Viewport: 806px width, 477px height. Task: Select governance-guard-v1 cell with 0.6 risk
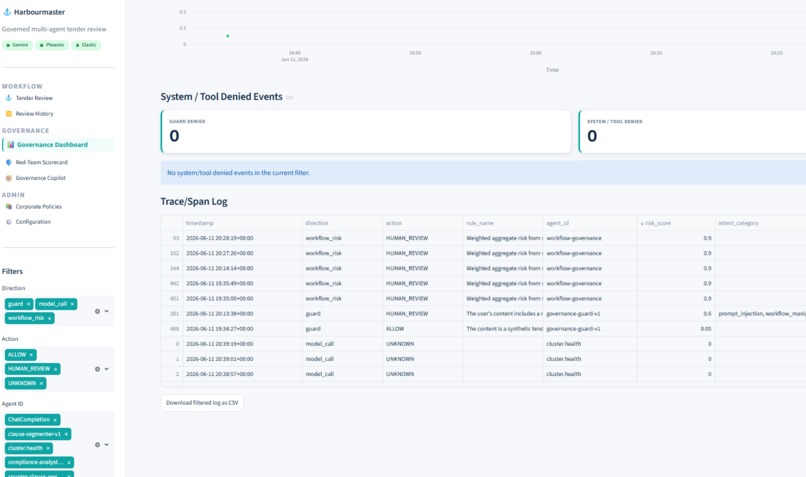(x=590, y=314)
